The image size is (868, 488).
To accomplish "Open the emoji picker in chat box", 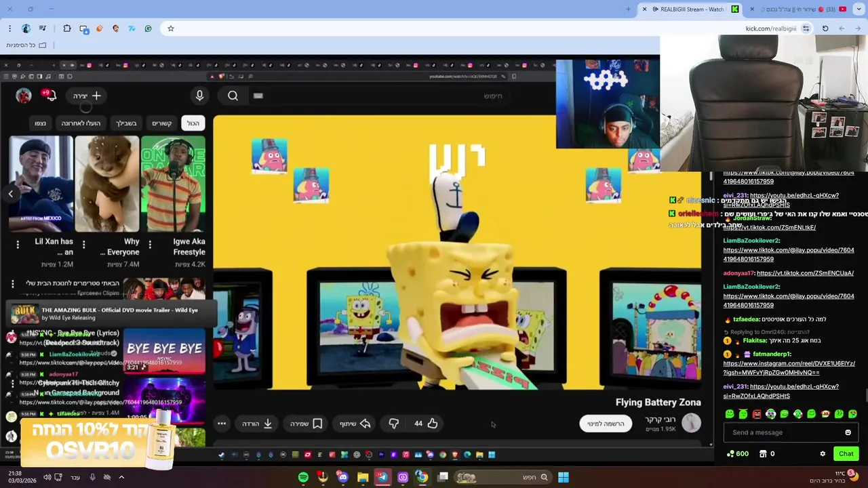I will tap(848, 432).
